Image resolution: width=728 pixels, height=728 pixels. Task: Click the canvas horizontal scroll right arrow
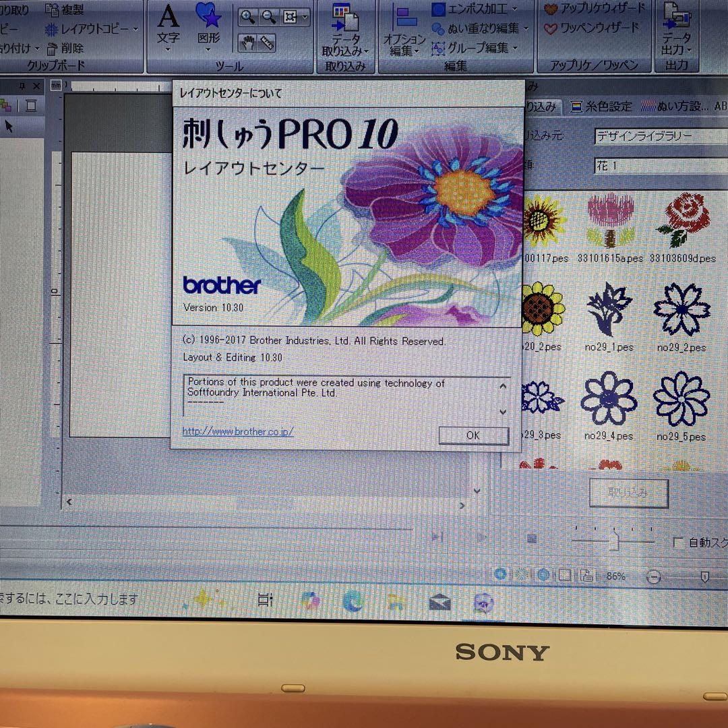point(462,506)
